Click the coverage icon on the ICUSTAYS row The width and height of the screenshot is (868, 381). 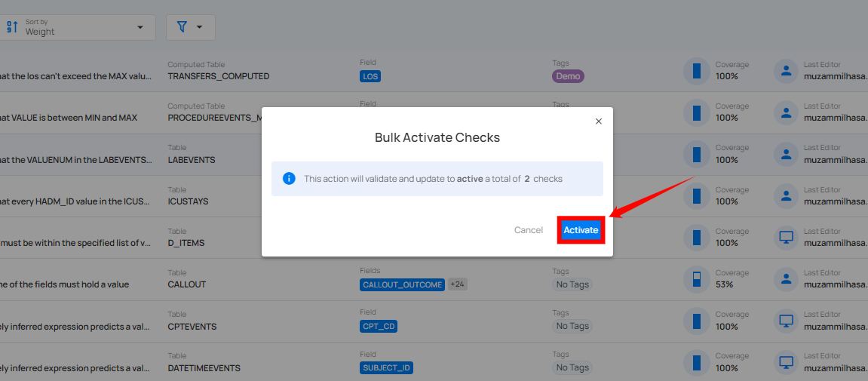pyautogui.click(x=696, y=196)
